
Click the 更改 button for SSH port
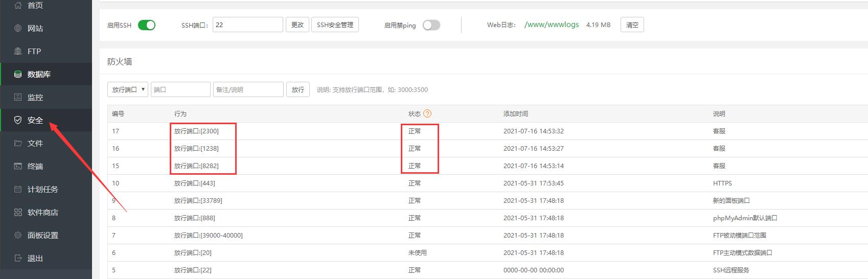click(x=298, y=25)
